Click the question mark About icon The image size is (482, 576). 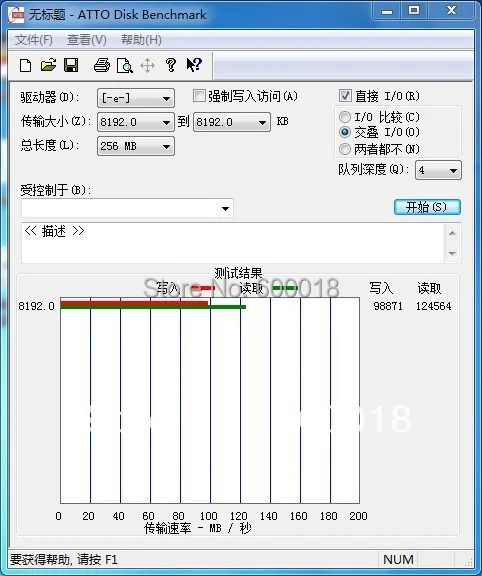click(170, 65)
